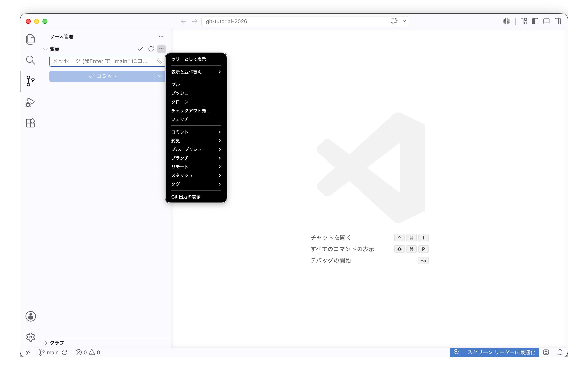Viewport: 588px width, 384px height.
Task: Open the Extensions view
Action: (x=30, y=123)
